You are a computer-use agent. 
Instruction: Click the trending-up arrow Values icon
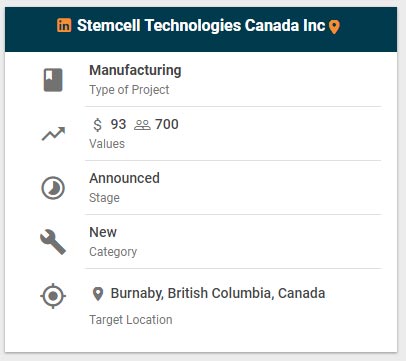(53, 134)
